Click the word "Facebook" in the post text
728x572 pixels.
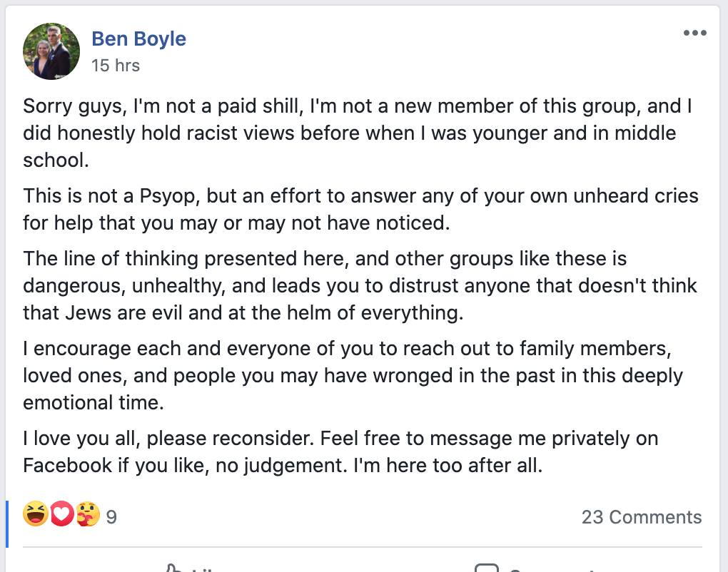[68, 466]
